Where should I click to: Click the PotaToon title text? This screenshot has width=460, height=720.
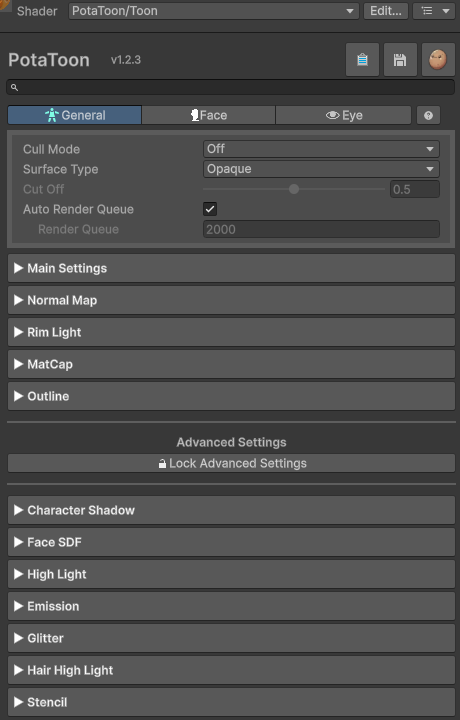(x=49, y=60)
